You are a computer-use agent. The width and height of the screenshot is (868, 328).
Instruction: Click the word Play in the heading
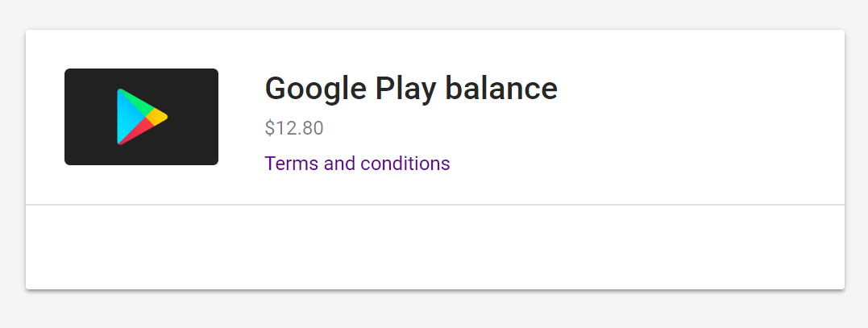405,89
